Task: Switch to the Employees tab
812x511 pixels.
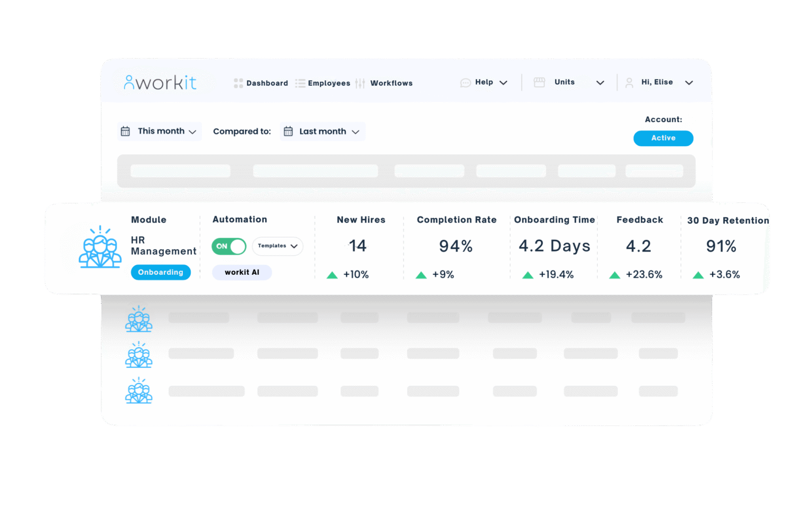Action: coord(329,83)
